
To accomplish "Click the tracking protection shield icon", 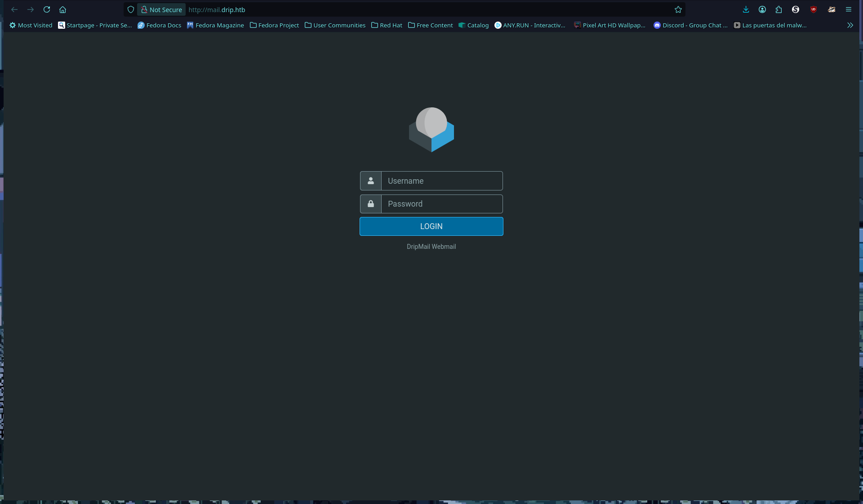I will 131,9.
